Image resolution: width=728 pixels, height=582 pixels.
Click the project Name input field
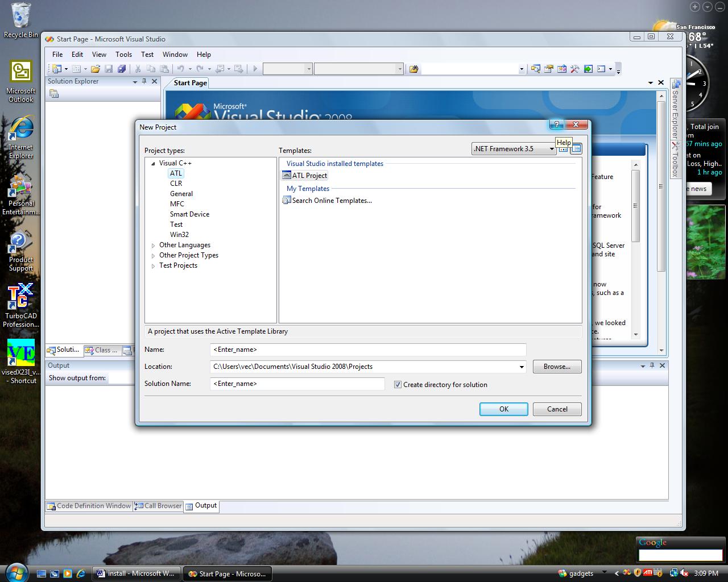pos(368,350)
